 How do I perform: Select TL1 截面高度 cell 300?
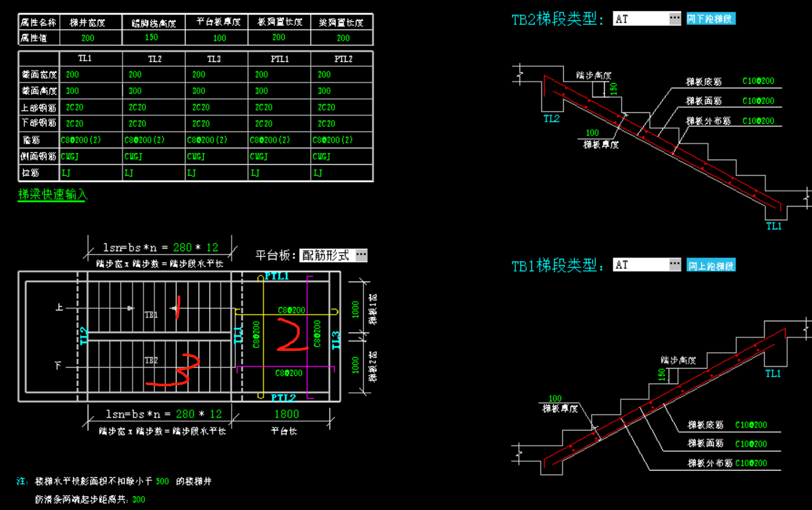[73, 90]
